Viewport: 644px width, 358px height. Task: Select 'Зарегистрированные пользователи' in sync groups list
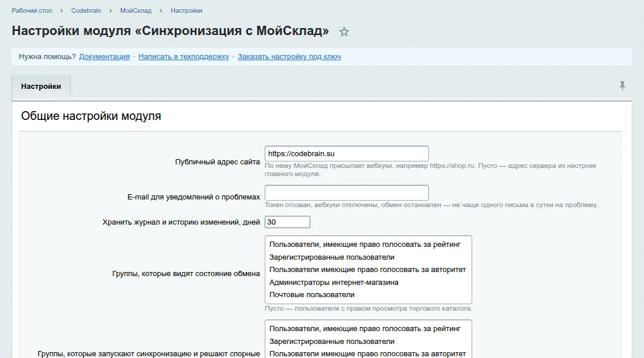332,342
